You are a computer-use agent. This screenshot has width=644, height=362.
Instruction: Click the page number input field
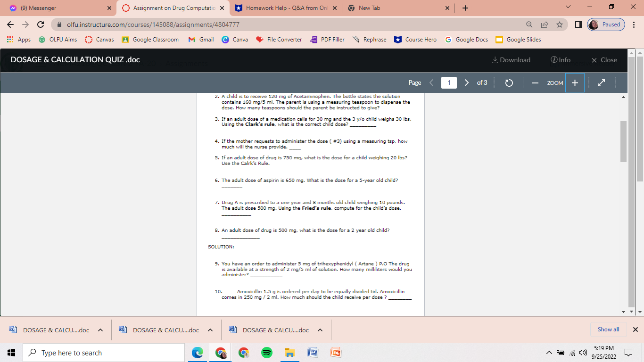tap(449, 82)
